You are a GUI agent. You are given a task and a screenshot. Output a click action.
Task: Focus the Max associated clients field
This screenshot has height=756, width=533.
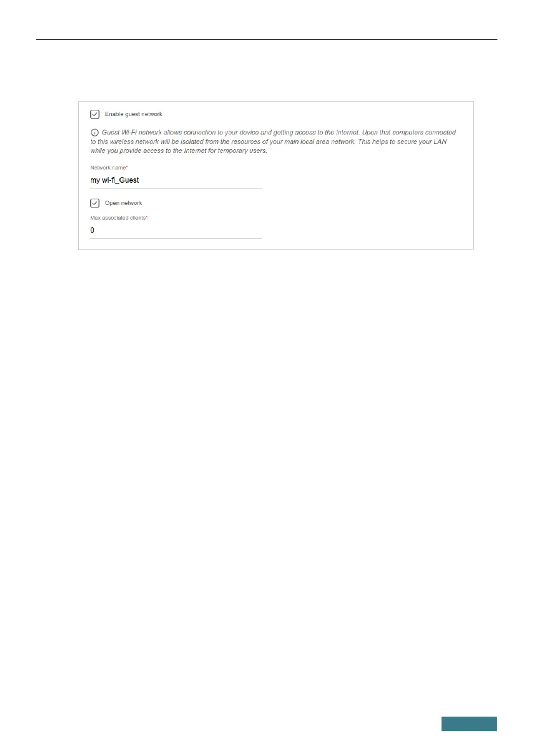coord(176,230)
